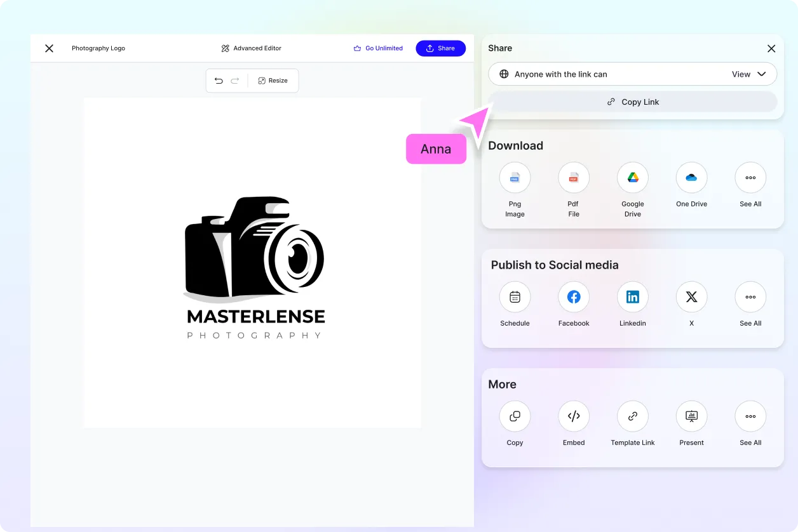This screenshot has height=532, width=798.
Task: See All options under More
Action: click(750, 416)
